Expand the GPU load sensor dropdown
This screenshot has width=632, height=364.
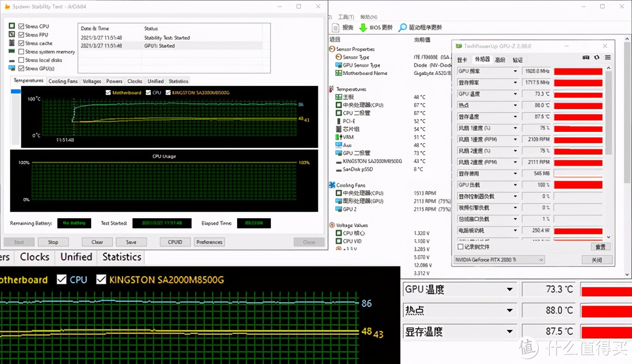(x=515, y=185)
